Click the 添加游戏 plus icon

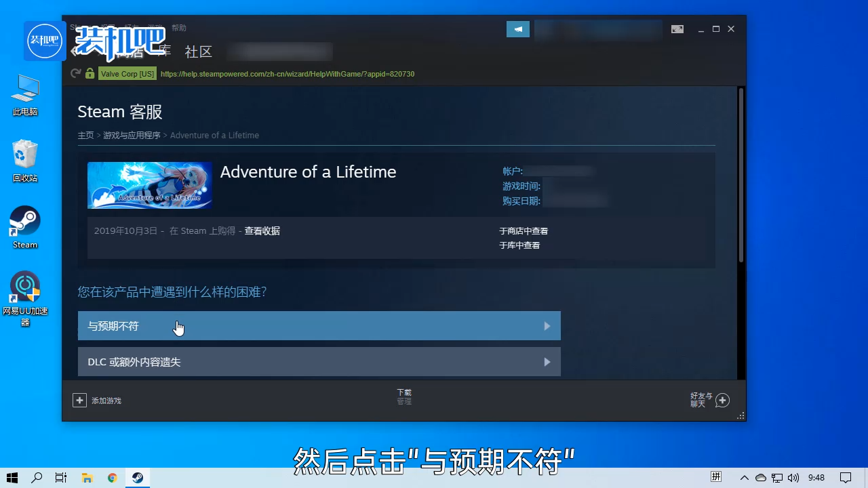[79, 400]
